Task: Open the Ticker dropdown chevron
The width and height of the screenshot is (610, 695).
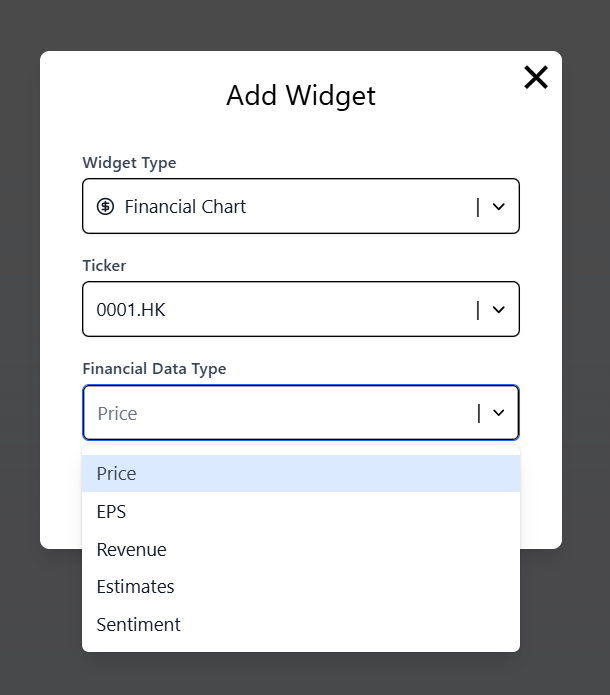Action: click(x=499, y=310)
